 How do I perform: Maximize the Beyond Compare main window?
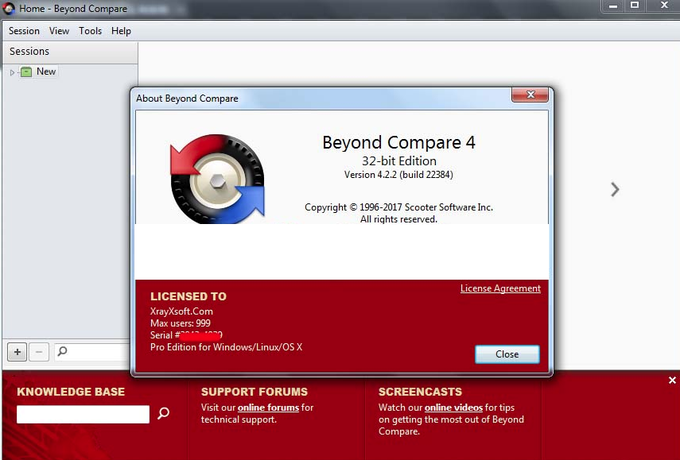pos(634,6)
